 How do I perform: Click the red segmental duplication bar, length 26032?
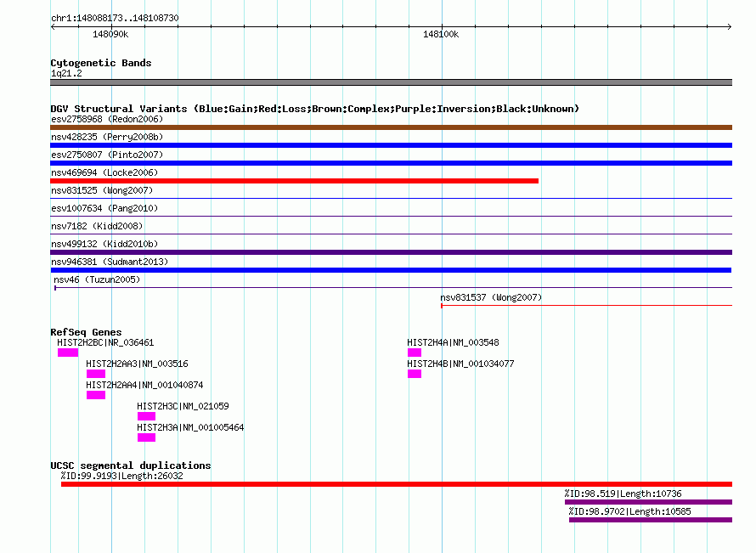coord(397,484)
